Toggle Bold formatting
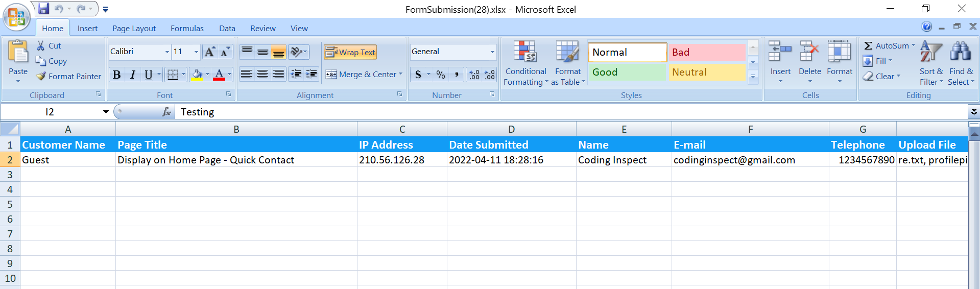Image resolution: width=980 pixels, height=289 pixels. 116,75
